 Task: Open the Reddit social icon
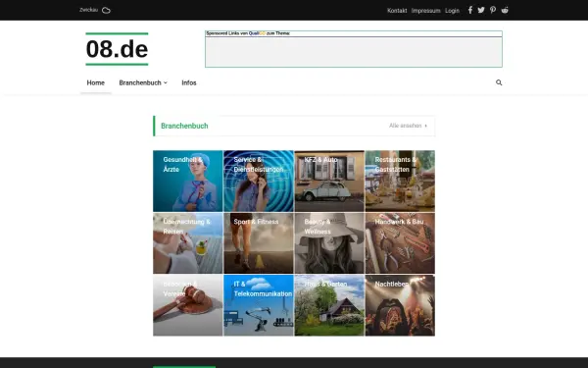point(505,10)
